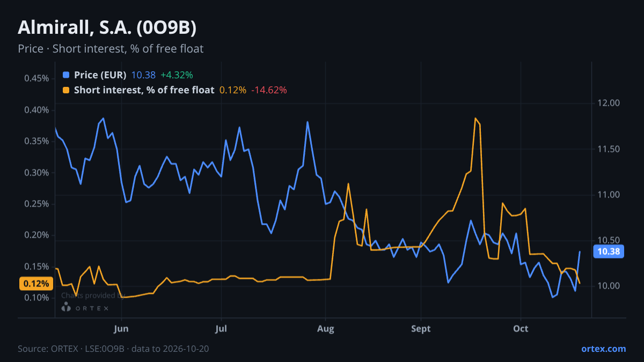Click the orange 0.12% axis tag
Image resolution: width=644 pixels, height=362 pixels.
(x=36, y=283)
